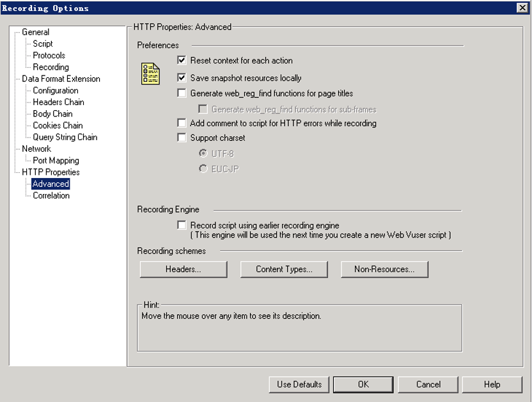The width and height of the screenshot is (532, 402).
Task: Click the Recording schemes section label
Action: 171,251
